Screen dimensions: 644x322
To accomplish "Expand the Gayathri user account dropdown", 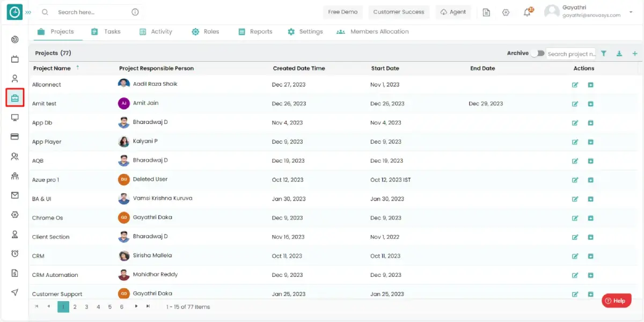I will click(x=630, y=12).
